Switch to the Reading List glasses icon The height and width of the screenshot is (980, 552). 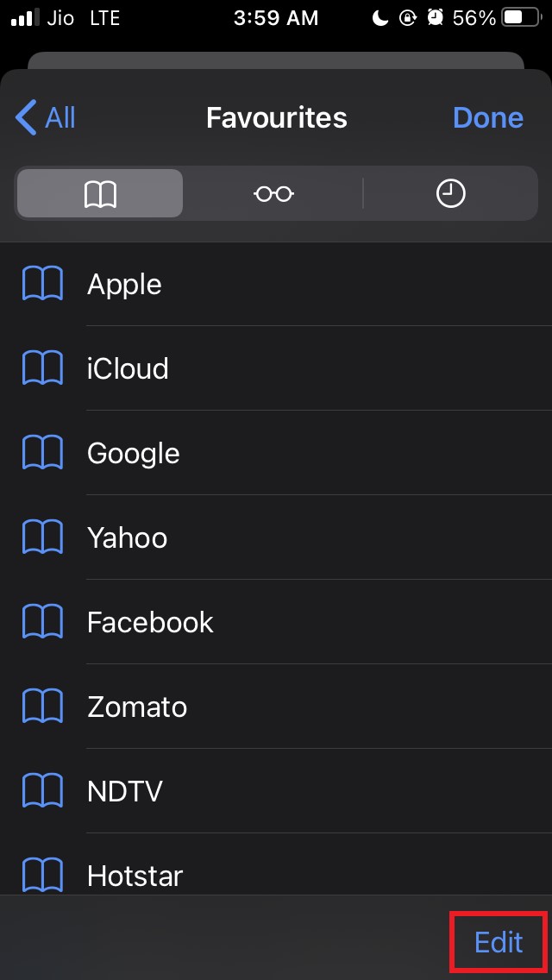tap(273, 193)
